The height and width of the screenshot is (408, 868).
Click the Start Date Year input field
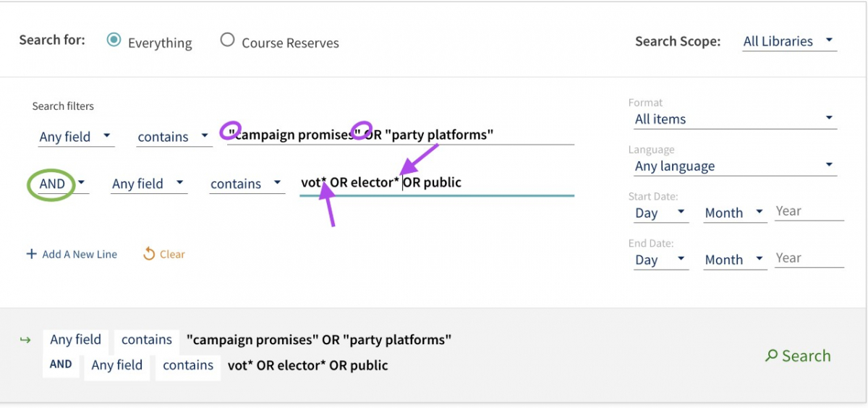809,211
